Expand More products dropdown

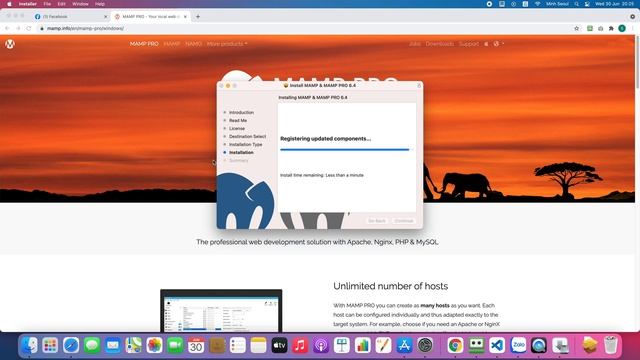click(x=227, y=44)
